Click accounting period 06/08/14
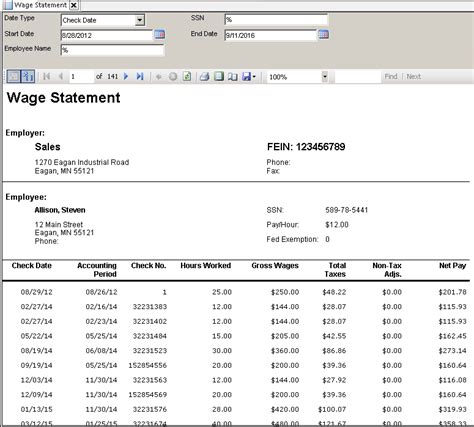 (x=101, y=351)
